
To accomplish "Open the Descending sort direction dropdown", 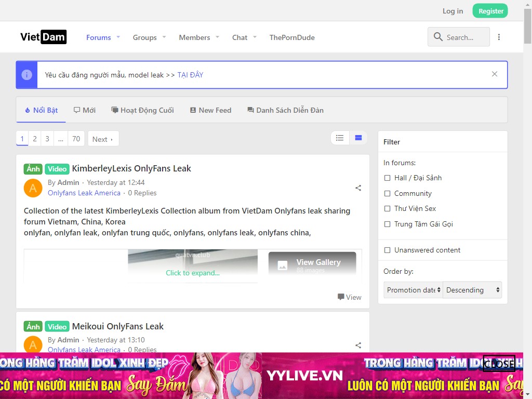I will tap(473, 290).
